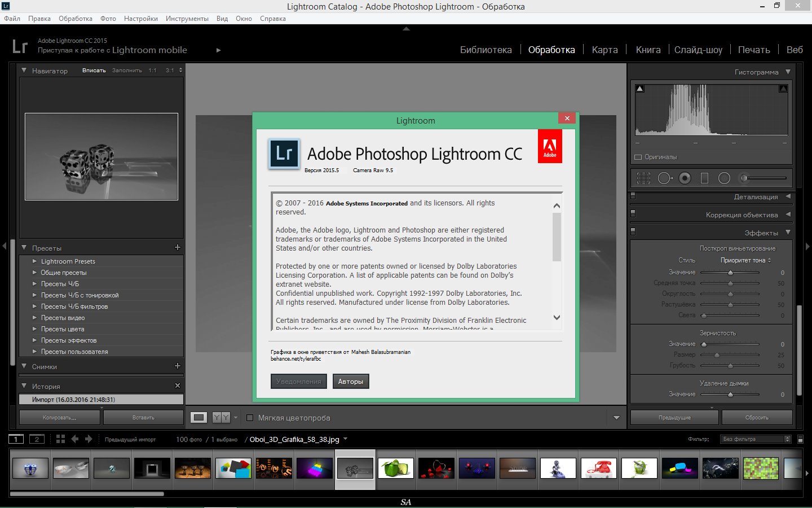
Task: Select the Graduated Filter tool
Action: click(x=704, y=178)
